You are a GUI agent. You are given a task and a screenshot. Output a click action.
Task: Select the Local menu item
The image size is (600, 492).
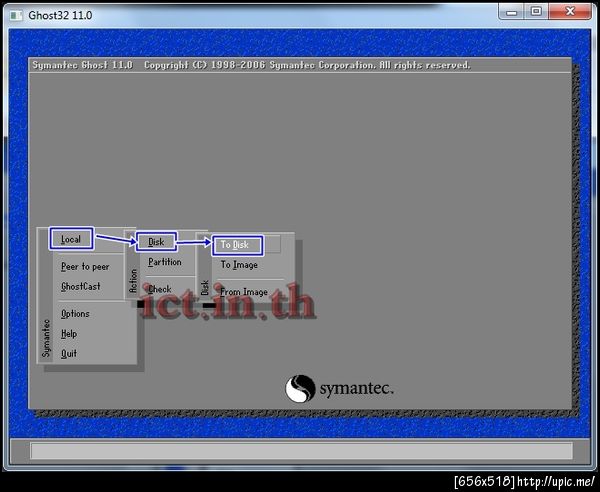[71, 239]
